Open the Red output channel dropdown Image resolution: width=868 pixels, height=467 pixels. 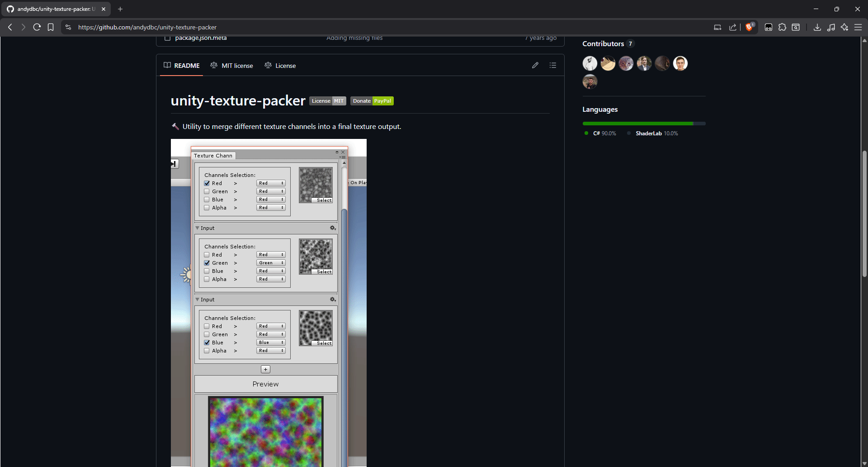270,183
